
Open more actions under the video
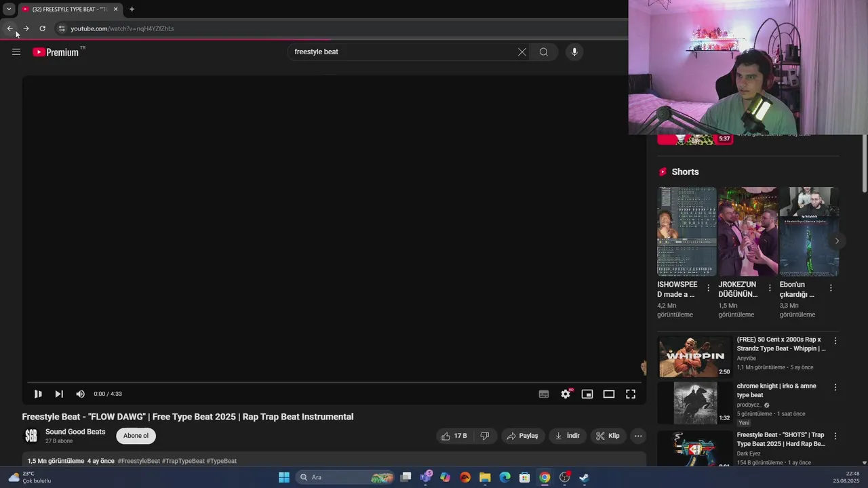638,436
